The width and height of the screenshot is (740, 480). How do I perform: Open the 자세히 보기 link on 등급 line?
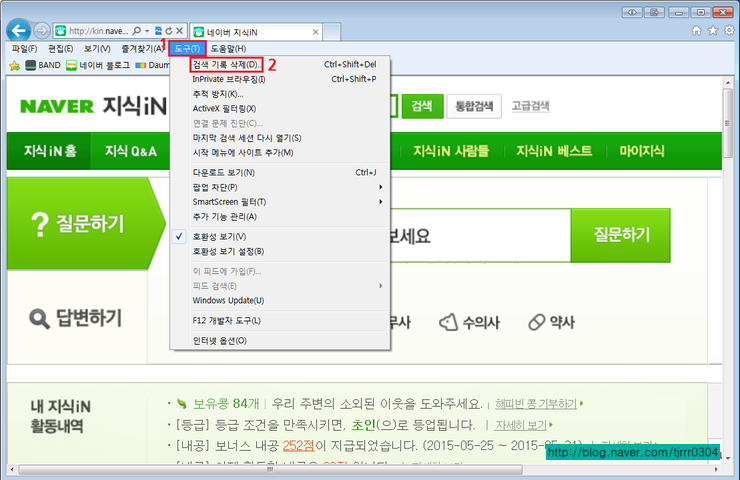521,425
